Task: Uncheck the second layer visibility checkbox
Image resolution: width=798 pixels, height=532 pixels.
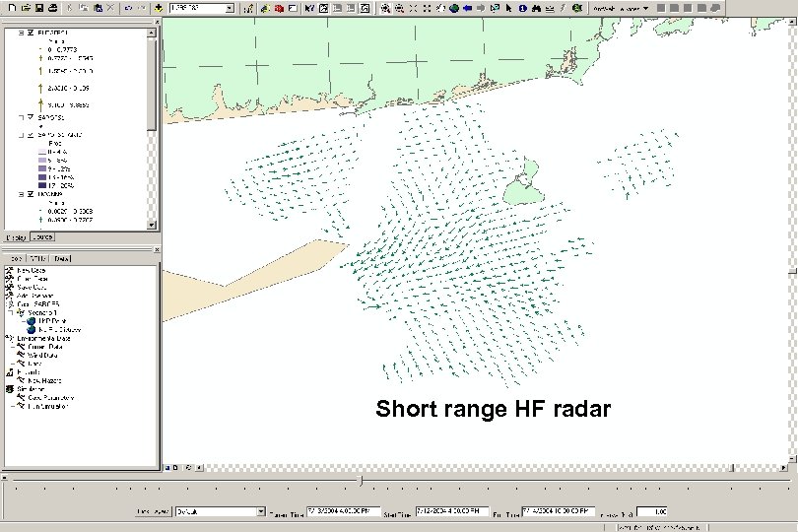Action: pos(31,117)
